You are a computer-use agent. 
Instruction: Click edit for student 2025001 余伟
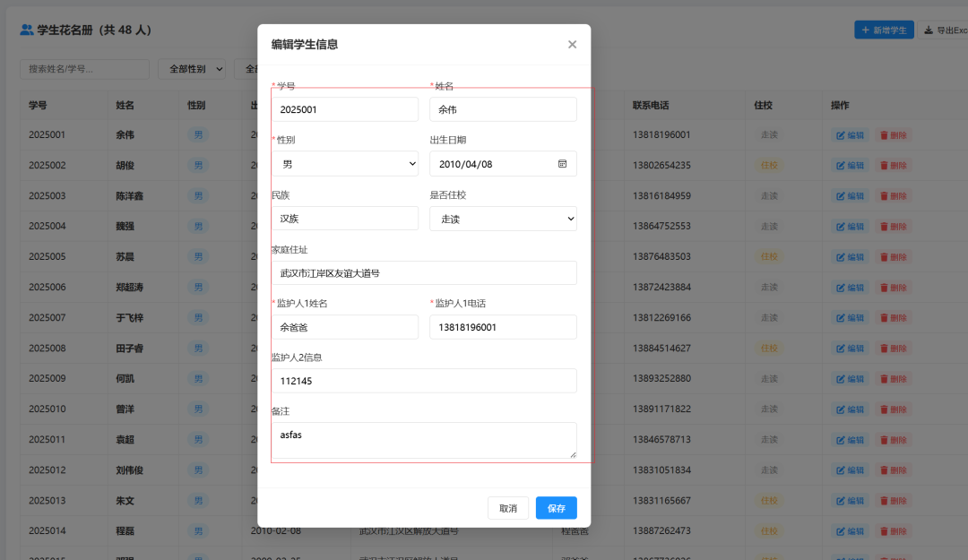click(x=850, y=135)
